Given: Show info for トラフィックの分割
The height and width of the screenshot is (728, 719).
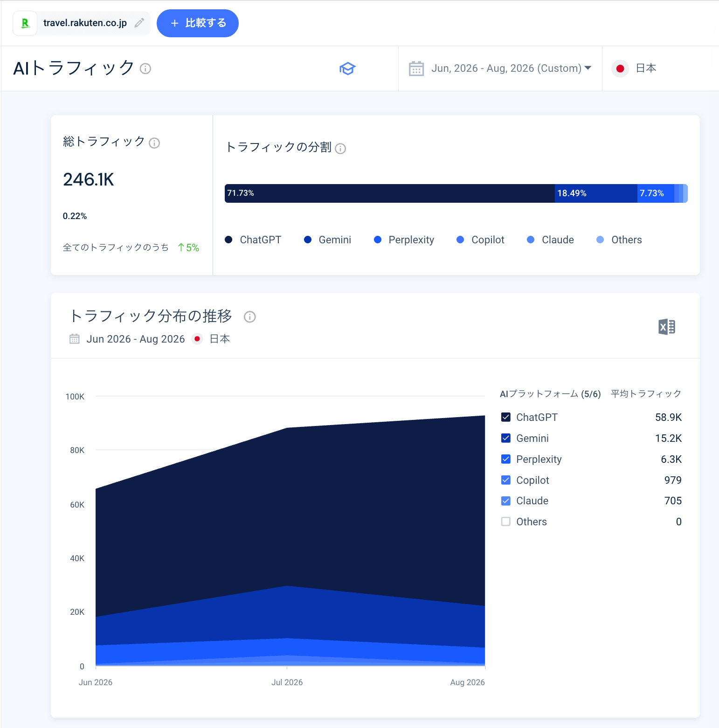Looking at the screenshot, I should click(340, 149).
